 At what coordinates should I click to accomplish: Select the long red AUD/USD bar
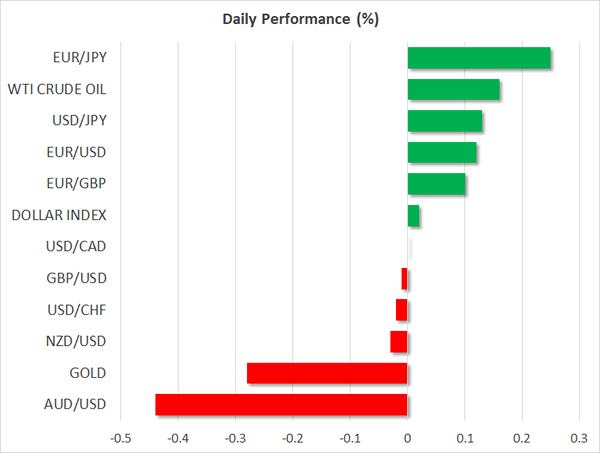281,405
